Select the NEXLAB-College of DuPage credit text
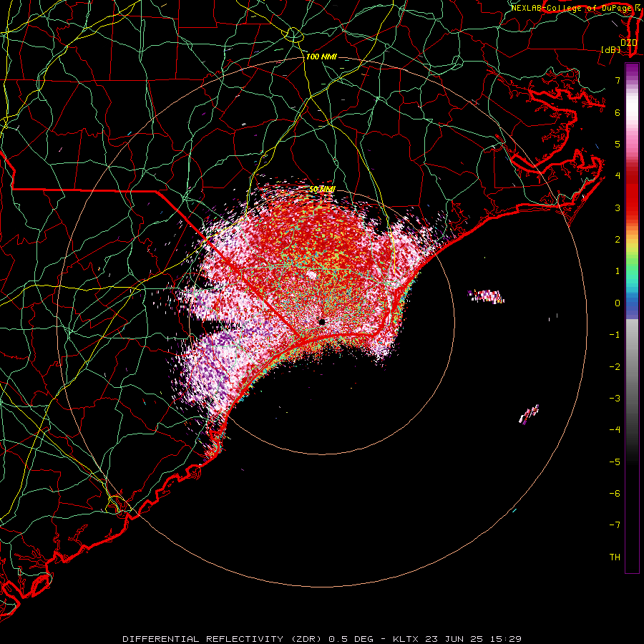Image resolution: width=644 pixels, height=644 pixels. click(572, 8)
